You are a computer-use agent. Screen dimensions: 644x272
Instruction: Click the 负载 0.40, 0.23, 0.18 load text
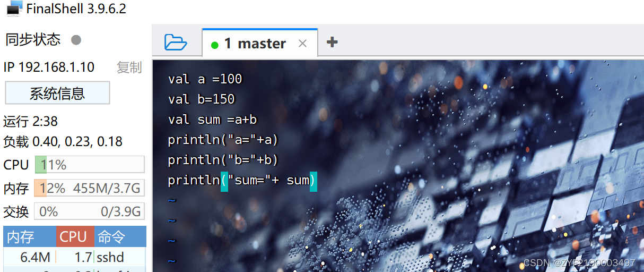coord(63,142)
